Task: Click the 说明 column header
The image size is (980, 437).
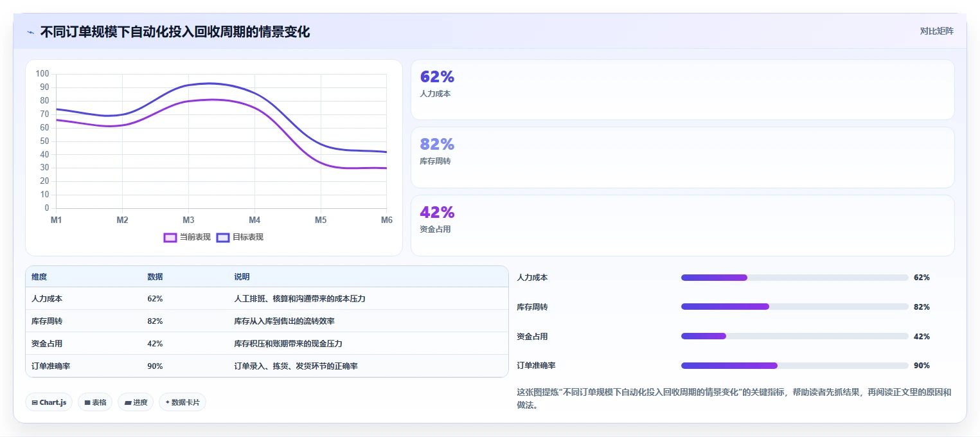Action: 242,277
